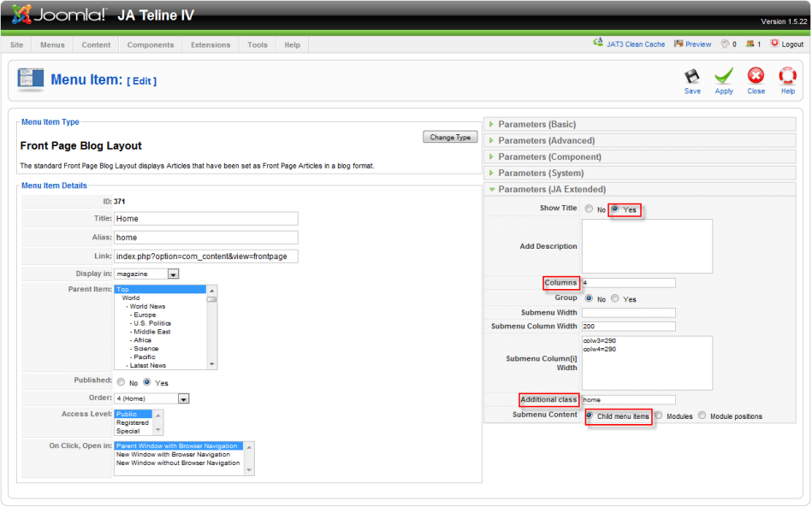Choose Modules as submenu content
812x507 pixels.
point(659,416)
